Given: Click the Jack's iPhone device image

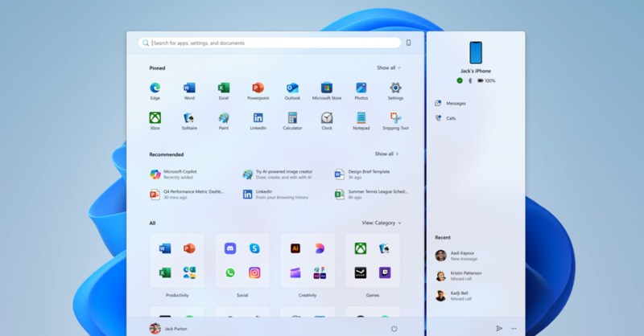Looking at the screenshot, I should pyautogui.click(x=476, y=52).
